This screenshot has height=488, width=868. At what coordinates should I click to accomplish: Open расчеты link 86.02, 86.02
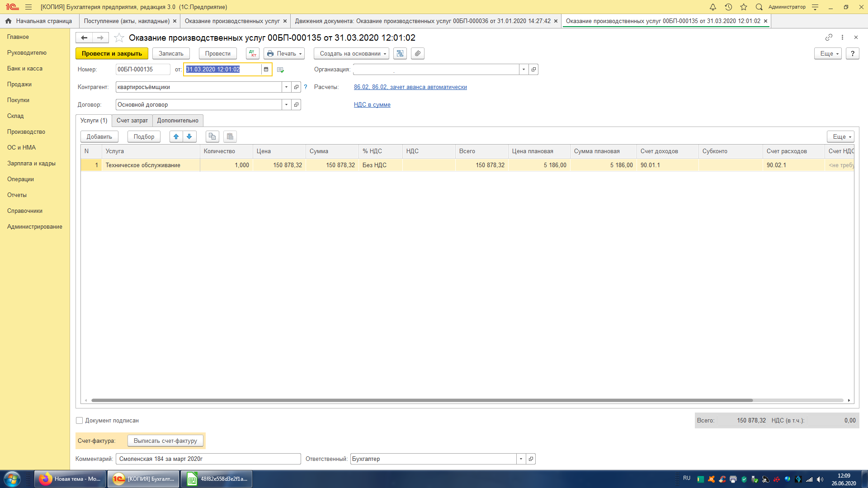pyautogui.click(x=410, y=87)
